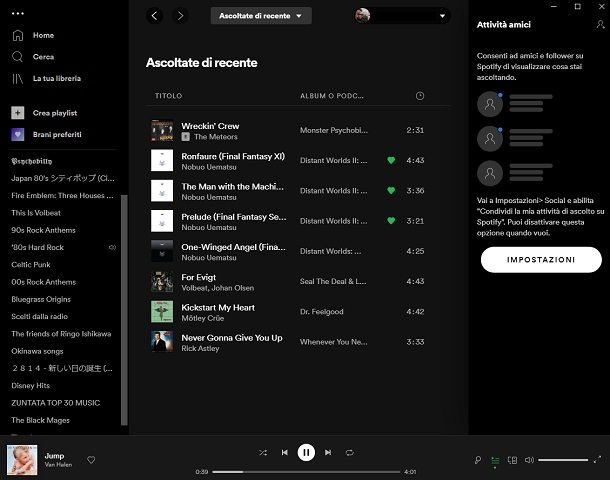Mute with the speaker icon
This screenshot has height=480, width=610.
coord(529,460)
